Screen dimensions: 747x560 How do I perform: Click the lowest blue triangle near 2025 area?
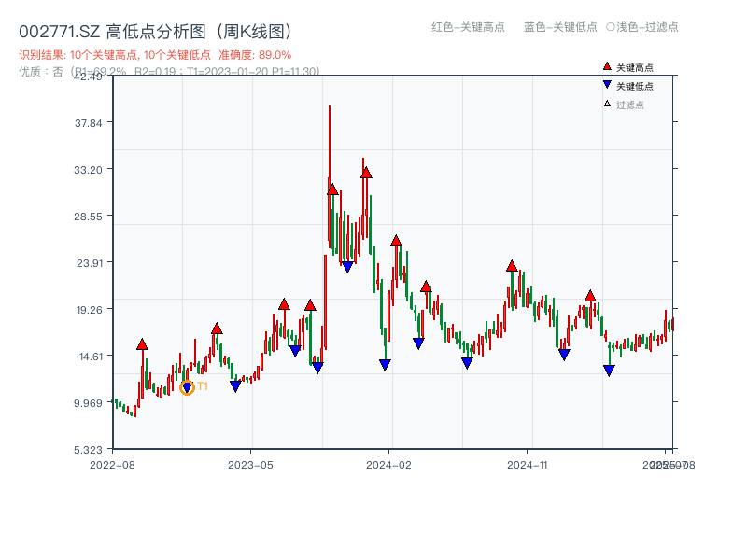click(609, 371)
